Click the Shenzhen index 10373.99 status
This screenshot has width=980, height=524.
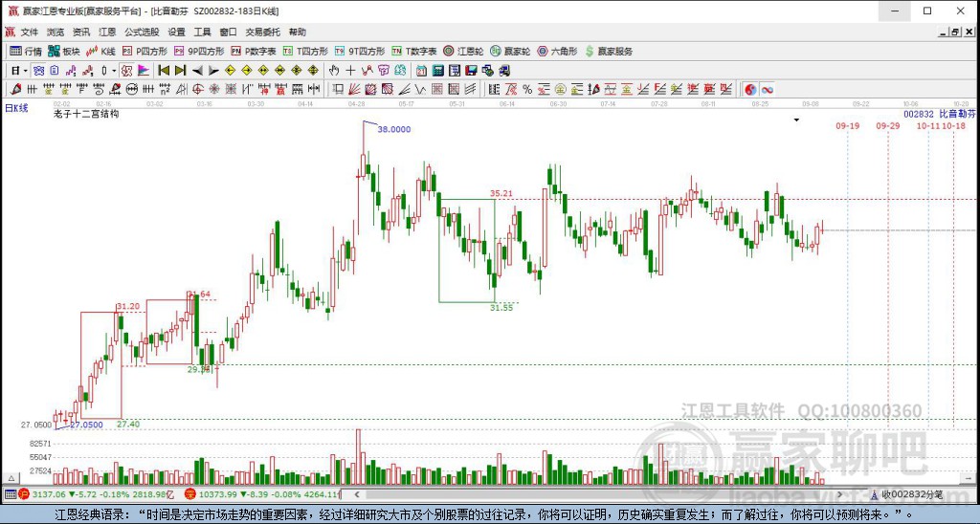coord(262,494)
